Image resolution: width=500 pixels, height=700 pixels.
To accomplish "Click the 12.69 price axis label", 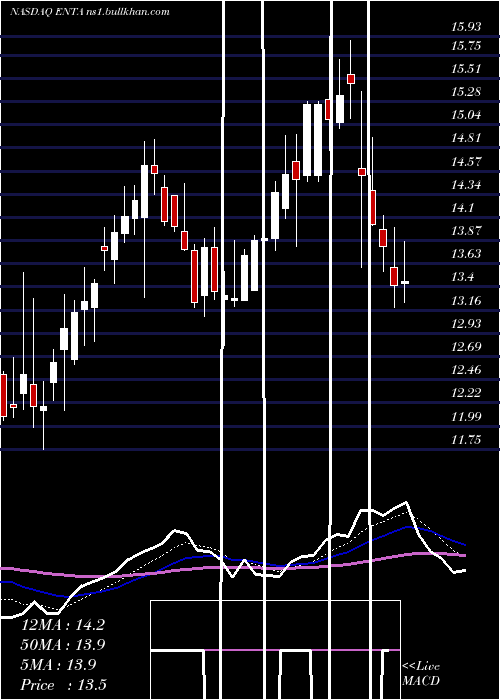I will click(467, 347).
